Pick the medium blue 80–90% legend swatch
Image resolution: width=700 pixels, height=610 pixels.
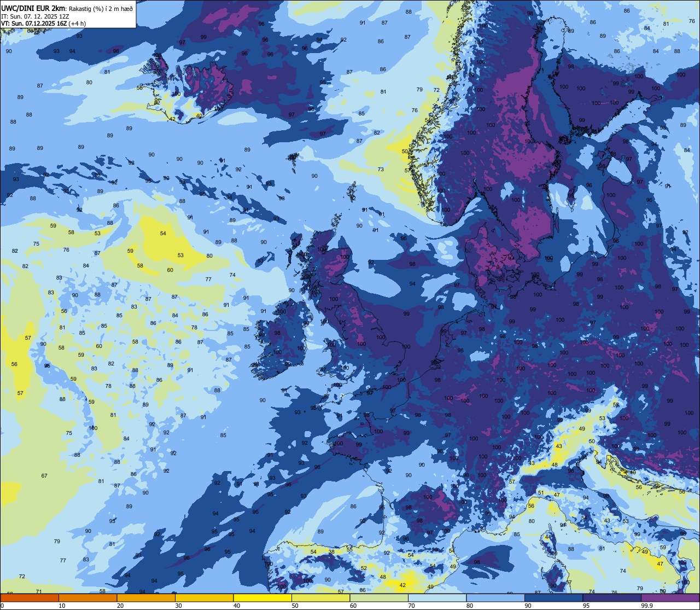[495, 597]
